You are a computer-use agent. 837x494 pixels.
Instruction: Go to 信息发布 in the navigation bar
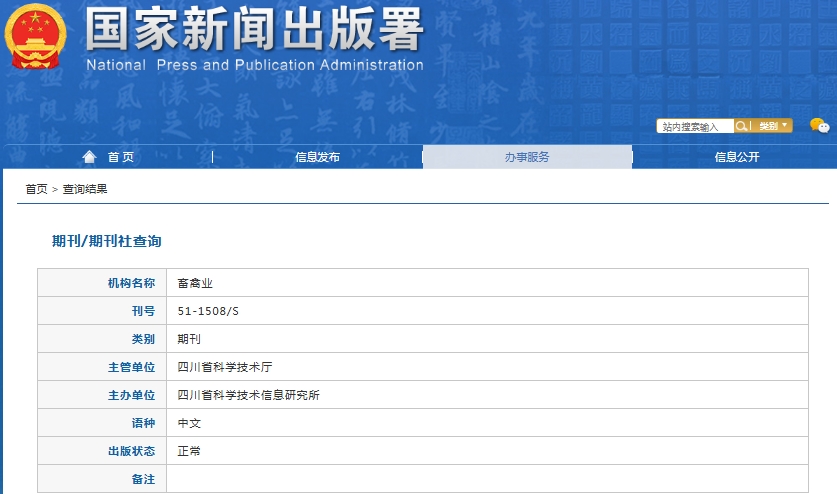(317, 157)
